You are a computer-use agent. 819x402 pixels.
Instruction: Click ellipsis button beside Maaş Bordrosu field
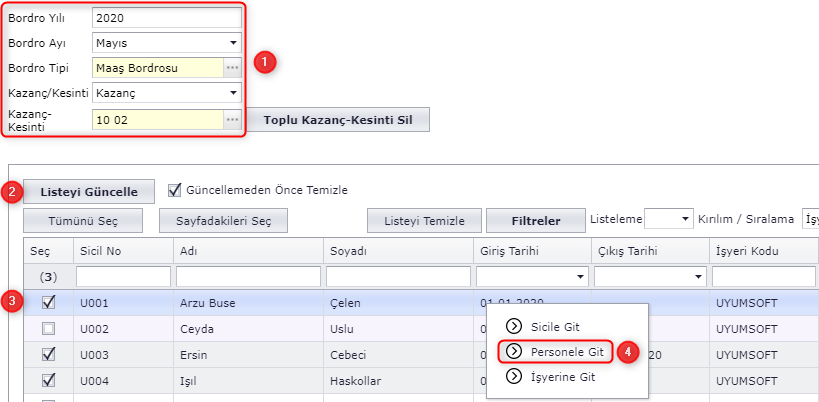coord(232,68)
